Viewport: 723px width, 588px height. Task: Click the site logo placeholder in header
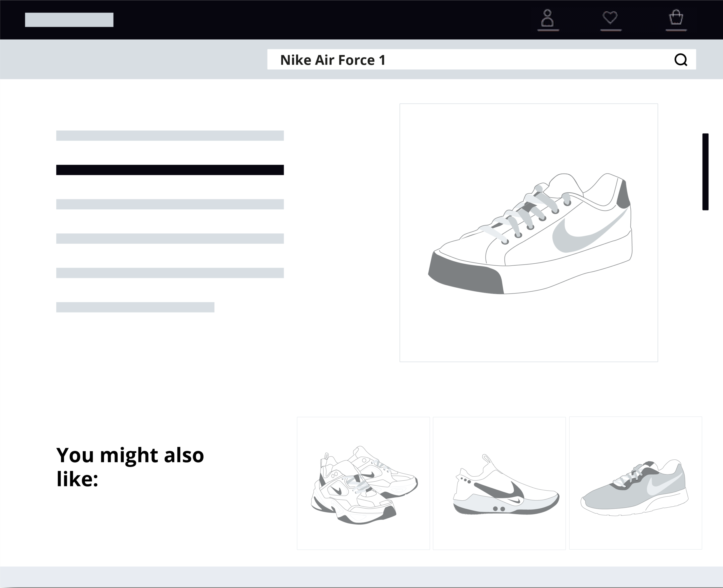69,20
